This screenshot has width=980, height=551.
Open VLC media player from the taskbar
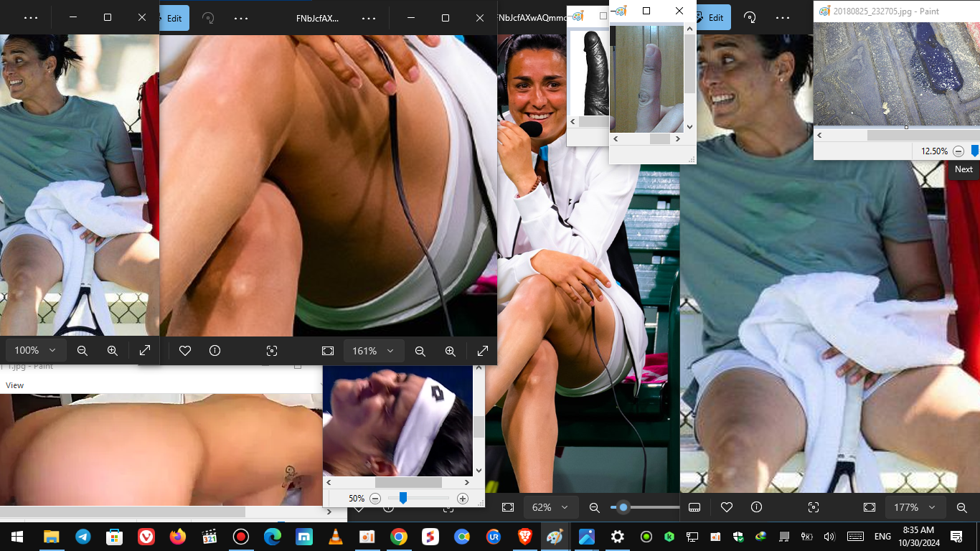click(335, 537)
